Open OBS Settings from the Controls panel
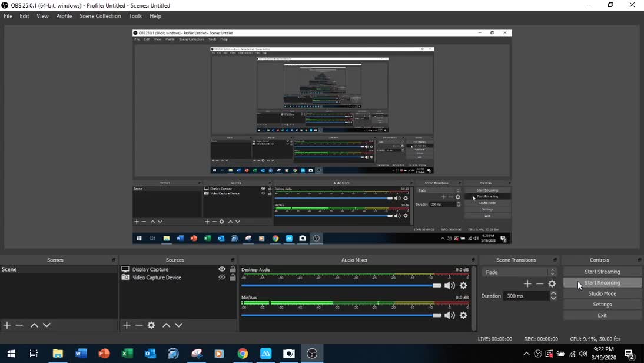This screenshot has width=644, height=363. [602, 305]
